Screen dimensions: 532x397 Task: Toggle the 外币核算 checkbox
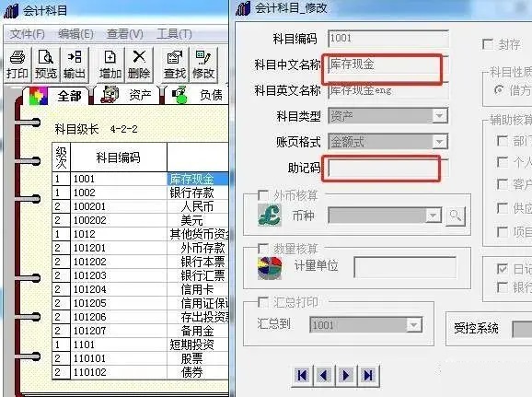tap(263, 195)
